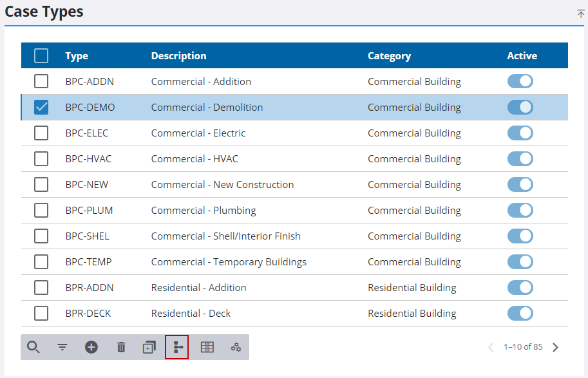This screenshot has height=378, width=588.
Task: Click the table grid columns icon
Action: pos(207,347)
